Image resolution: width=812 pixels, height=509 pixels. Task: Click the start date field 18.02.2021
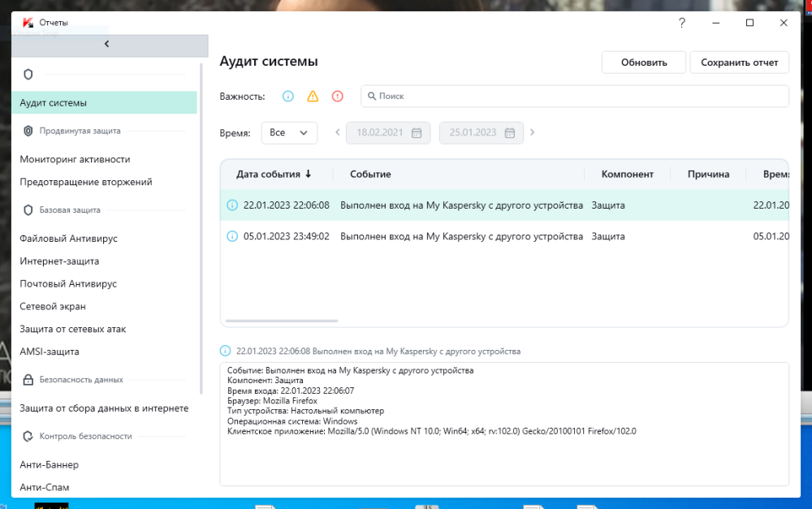(388, 133)
